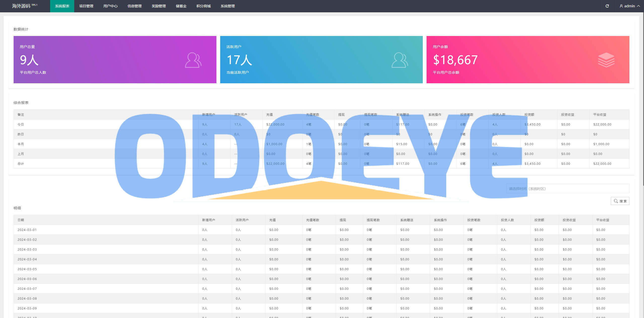Click the 综合报表 section heading
This screenshot has height=318, width=644.
pos(21,103)
